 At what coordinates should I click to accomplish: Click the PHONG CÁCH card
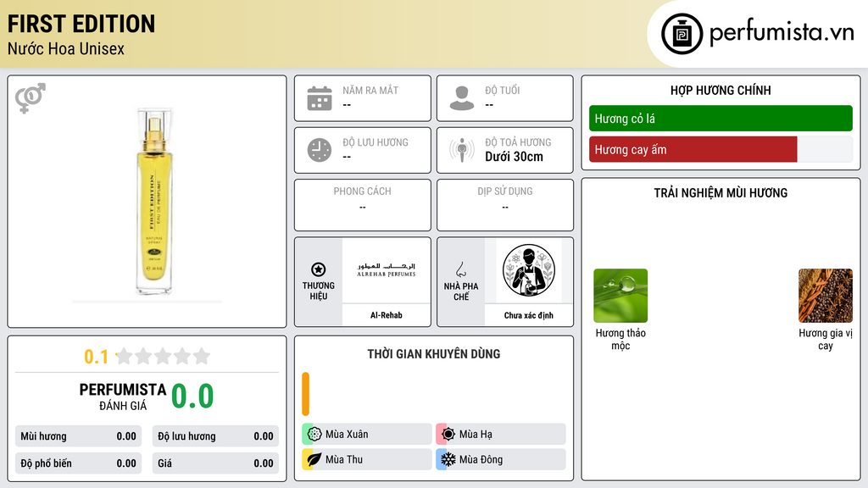pos(363,205)
